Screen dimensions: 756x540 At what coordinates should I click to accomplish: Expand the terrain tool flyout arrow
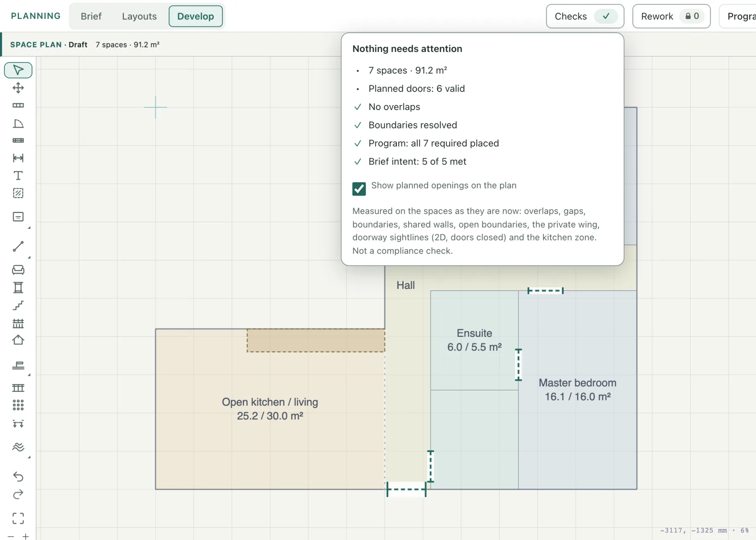[29, 457]
